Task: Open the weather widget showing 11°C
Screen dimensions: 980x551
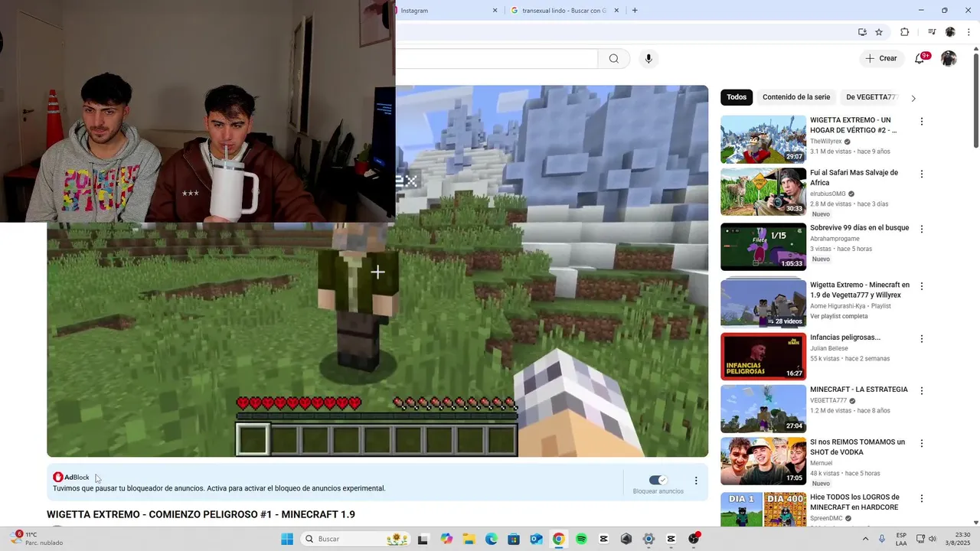Action: pos(37,539)
